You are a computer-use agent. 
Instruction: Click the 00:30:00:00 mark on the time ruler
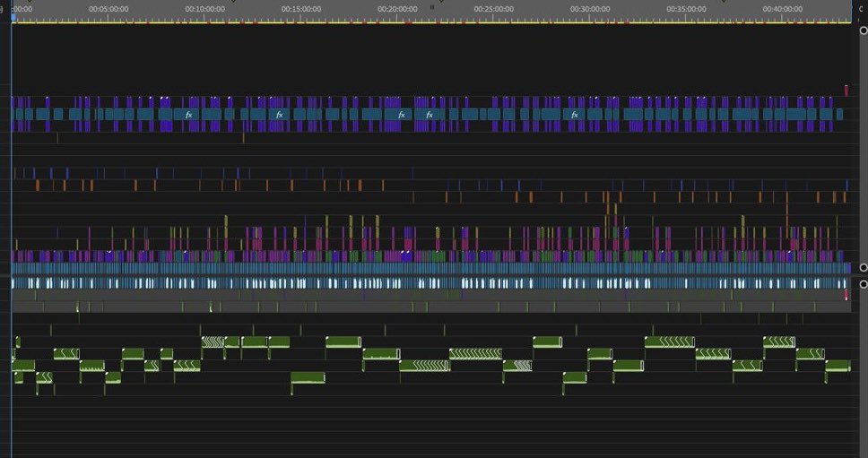590,9
